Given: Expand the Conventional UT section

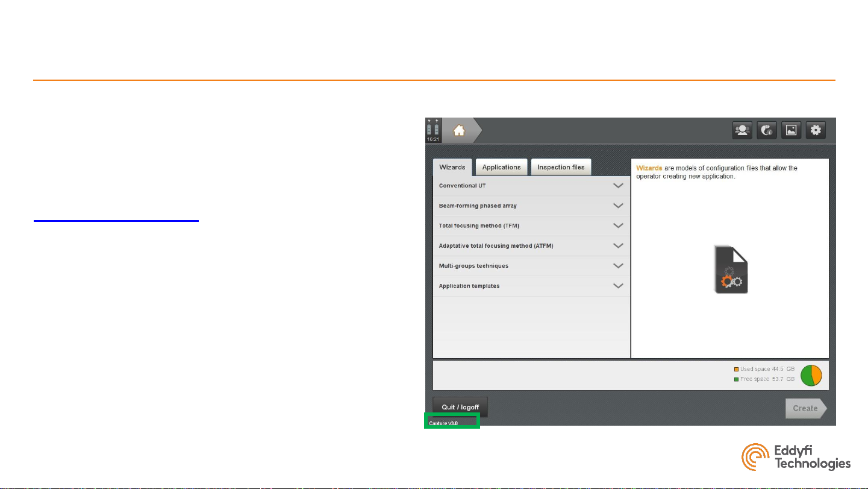Looking at the screenshot, I should pos(618,186).
